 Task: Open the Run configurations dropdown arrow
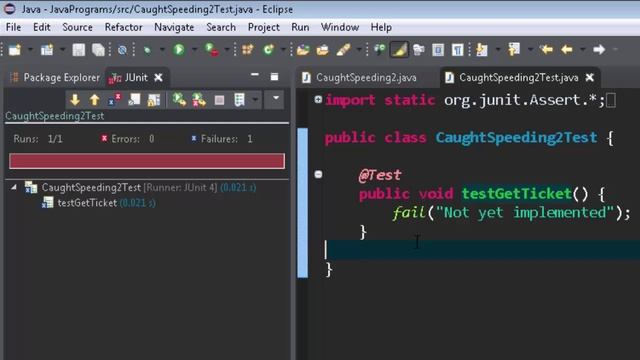tap(194, 50)
